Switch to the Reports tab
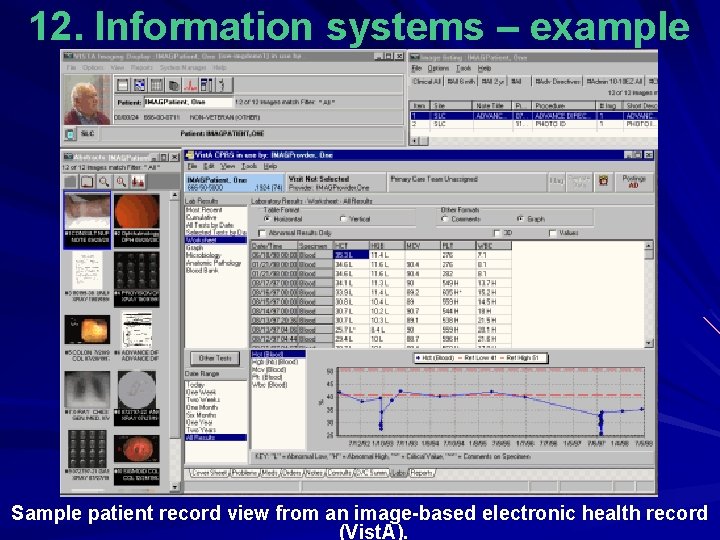This screenshot has width=720, height=540. click(422, 473)
